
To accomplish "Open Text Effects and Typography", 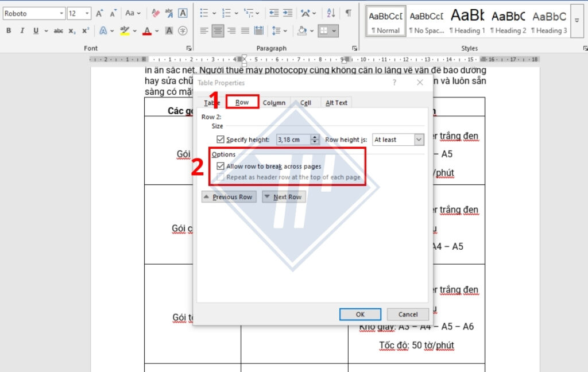I will 103,31.
